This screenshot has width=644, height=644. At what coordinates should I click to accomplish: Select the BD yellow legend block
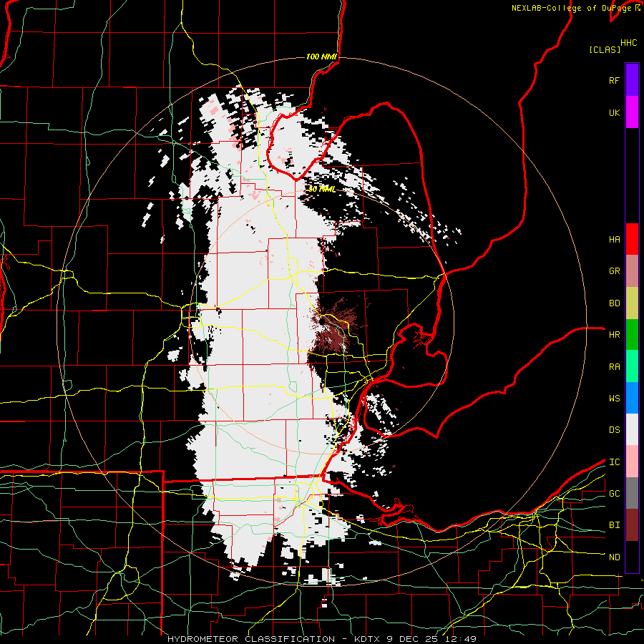(x=632, y=303)
